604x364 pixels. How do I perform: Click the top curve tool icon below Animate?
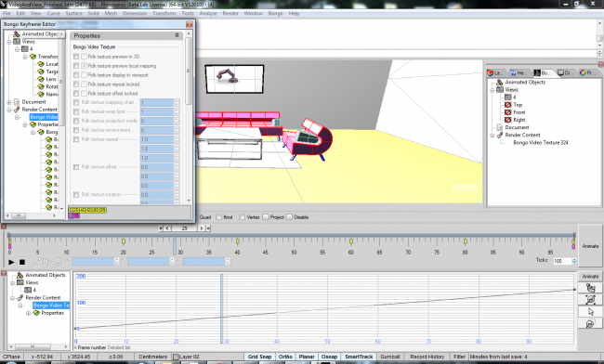[x=590, y=288]
